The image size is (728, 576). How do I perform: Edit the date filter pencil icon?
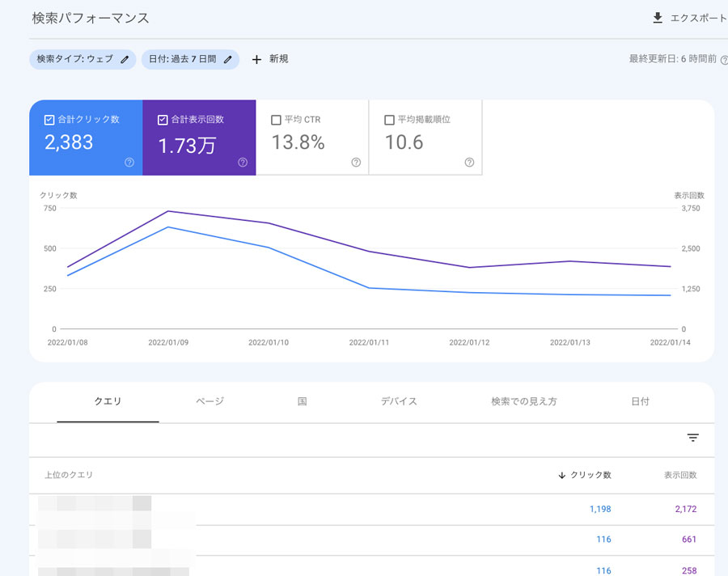(x=227, y=59)
